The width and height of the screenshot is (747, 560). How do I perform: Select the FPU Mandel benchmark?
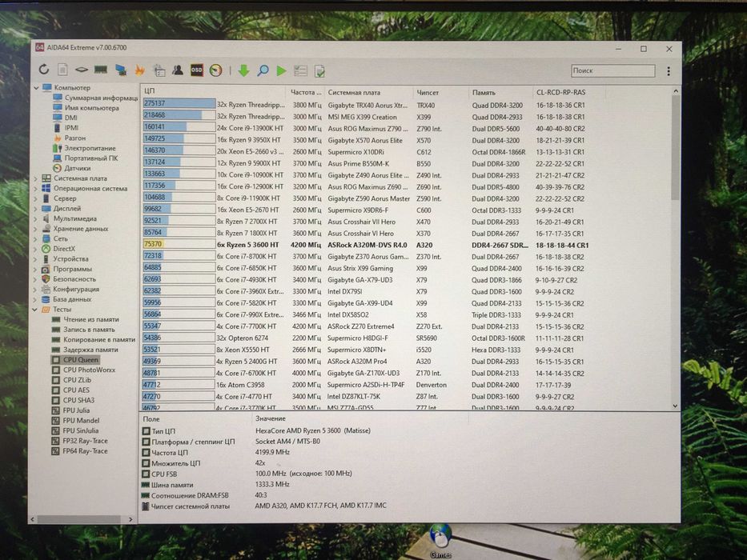pyautogui.click(x=81, y=421)
